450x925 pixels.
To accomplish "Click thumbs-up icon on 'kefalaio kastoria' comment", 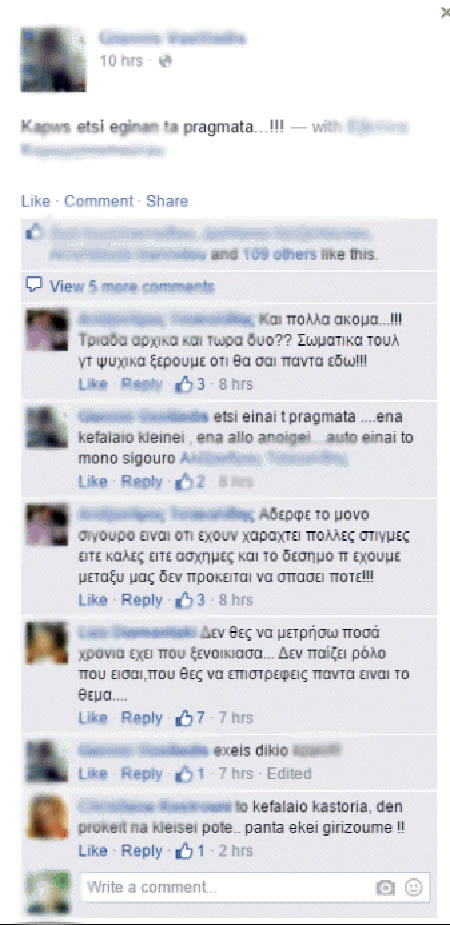I will click(185, 851).
